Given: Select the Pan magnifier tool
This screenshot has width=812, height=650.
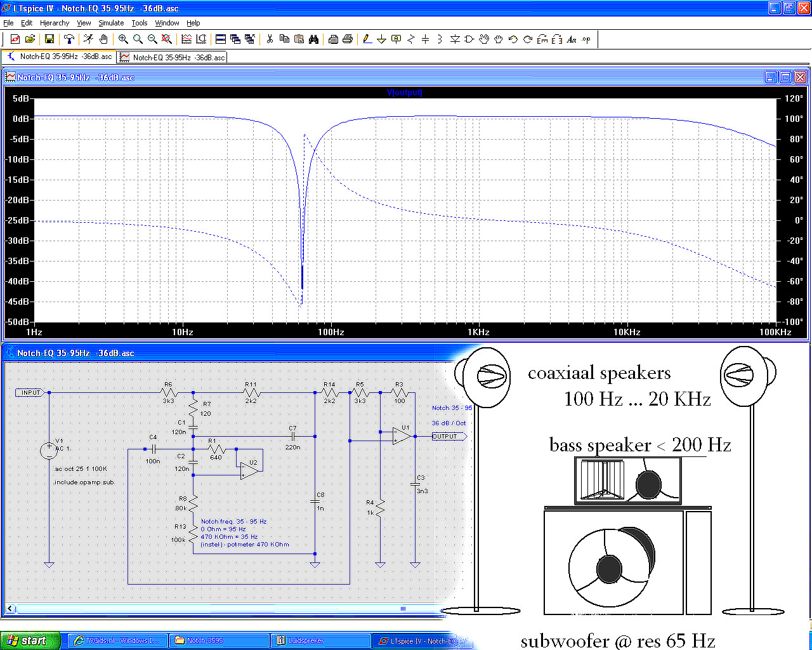Looking at the screenshot, I should (x=138, y=39).
